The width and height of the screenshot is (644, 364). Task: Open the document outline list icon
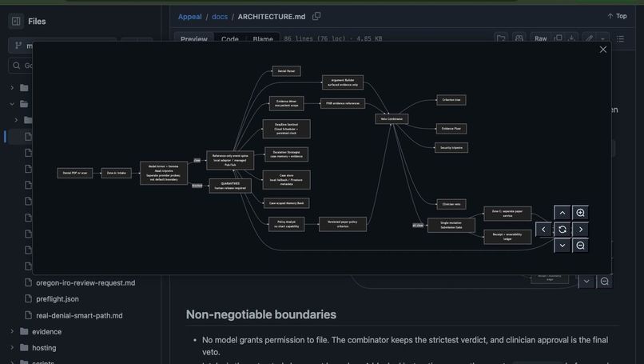point(620,38)
